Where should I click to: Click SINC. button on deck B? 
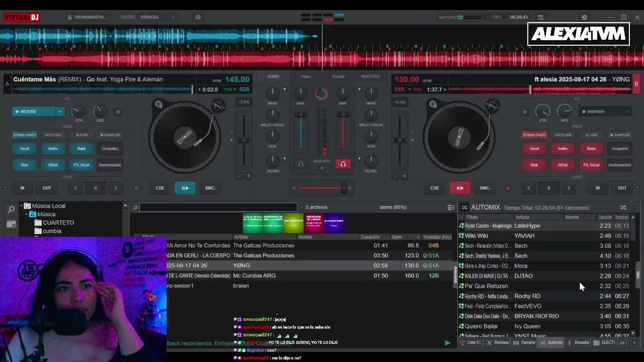[485, 188]
